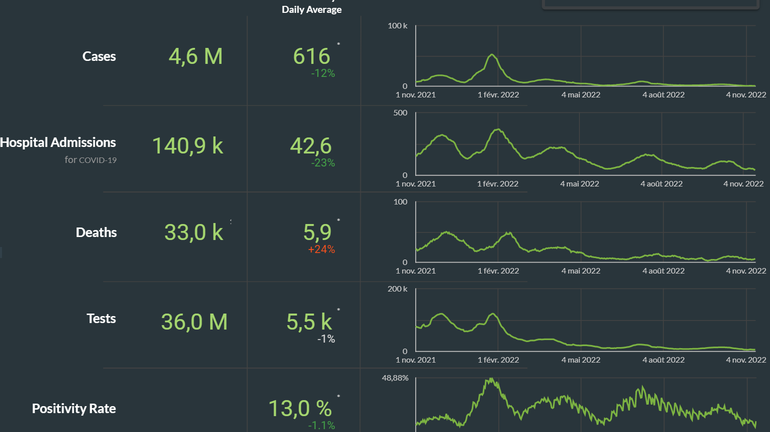The image size is (770, 432).
Task: Click the Deaths trend chart line
Action: click(x=509, y=235)
